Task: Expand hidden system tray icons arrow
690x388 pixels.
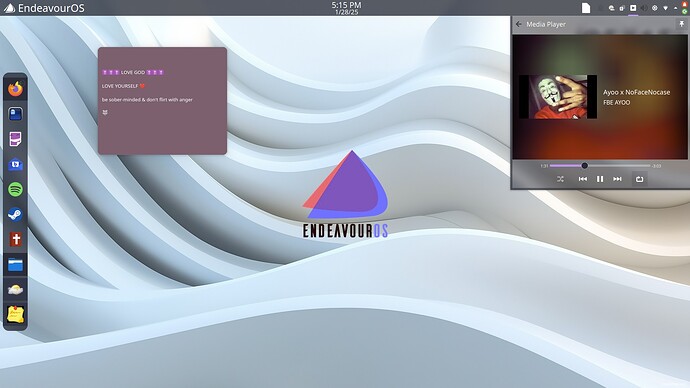Action: (x=675, y=8)
